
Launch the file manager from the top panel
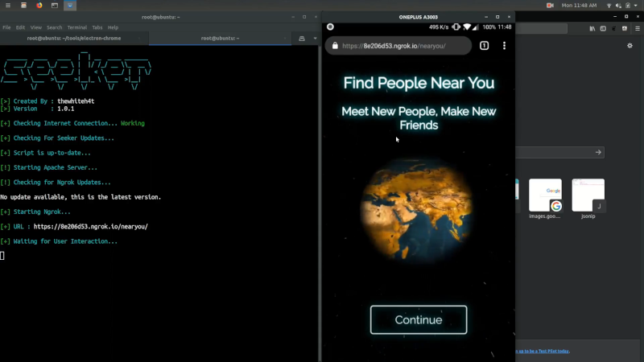point(23,6)
